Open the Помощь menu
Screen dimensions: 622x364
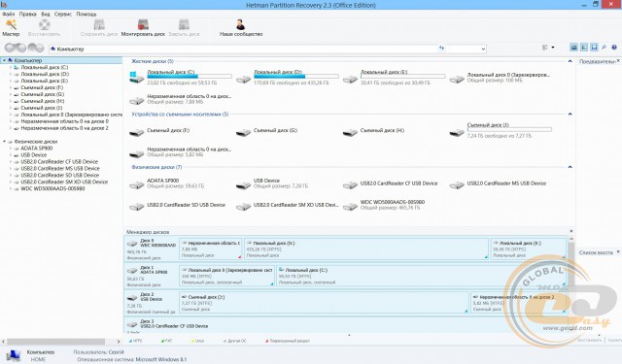86,14
